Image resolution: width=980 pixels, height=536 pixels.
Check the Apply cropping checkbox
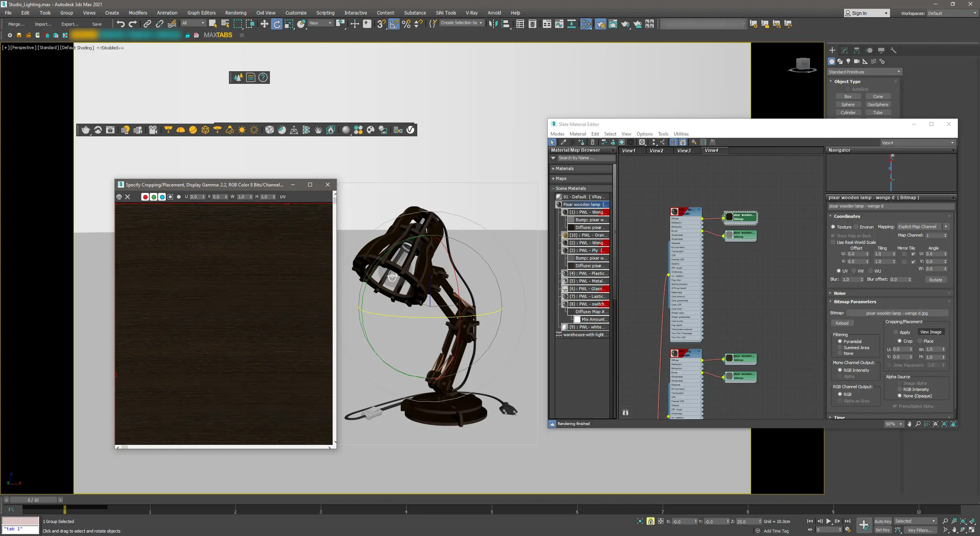(x=896, y=332)
